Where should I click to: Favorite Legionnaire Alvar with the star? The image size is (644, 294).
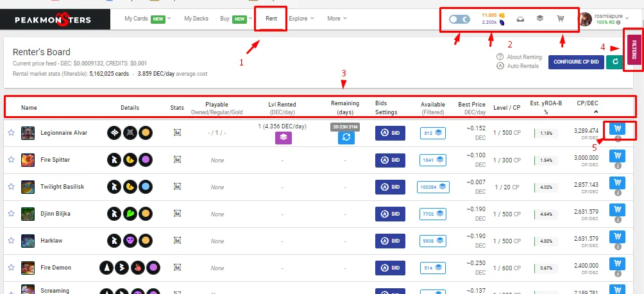pos(11,133)
